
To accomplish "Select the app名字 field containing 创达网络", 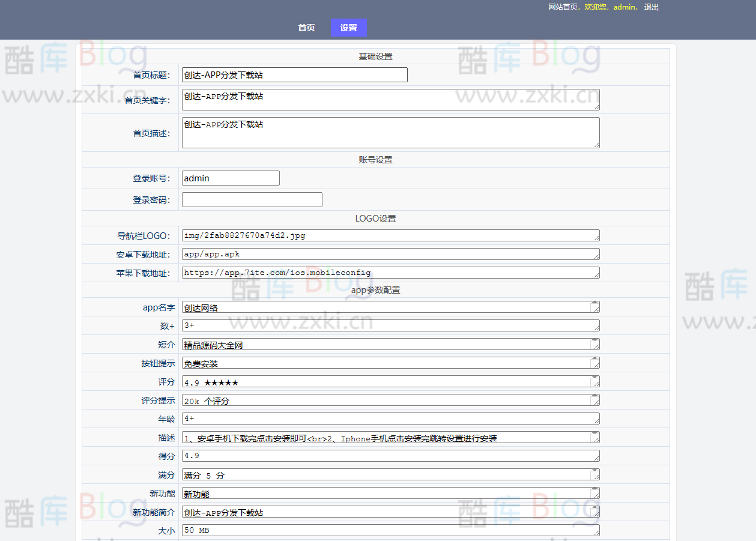I will coord(390,306).
